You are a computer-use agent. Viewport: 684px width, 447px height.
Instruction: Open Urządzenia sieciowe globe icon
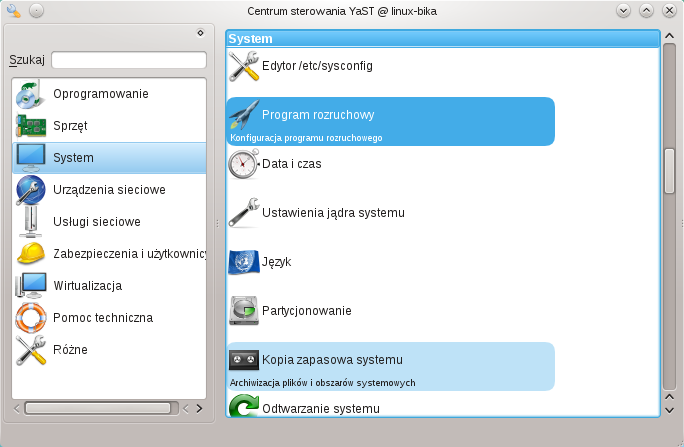tap(31, 190)
